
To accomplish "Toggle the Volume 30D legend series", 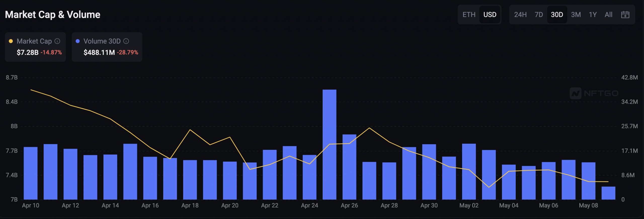I will tap(107, 47).
